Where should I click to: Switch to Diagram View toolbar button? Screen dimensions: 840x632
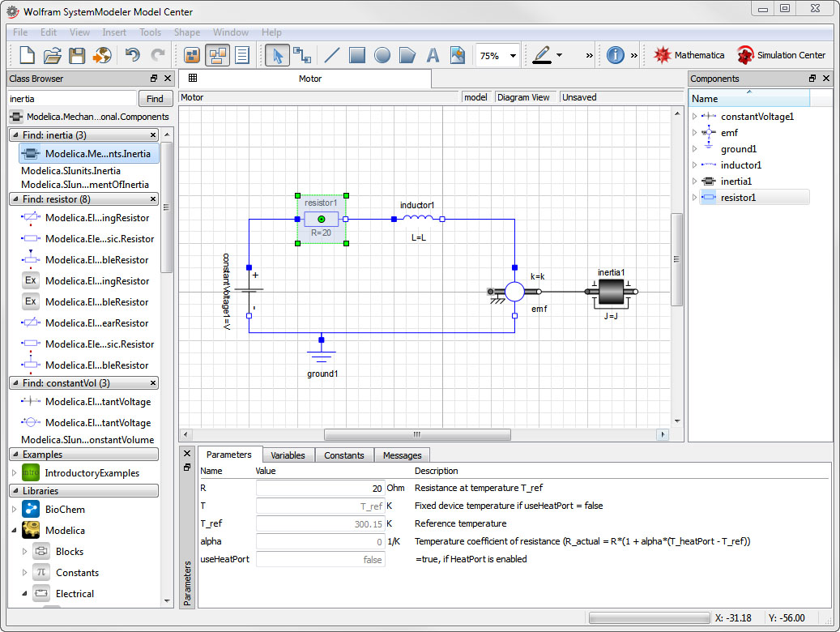pos(218,55)
